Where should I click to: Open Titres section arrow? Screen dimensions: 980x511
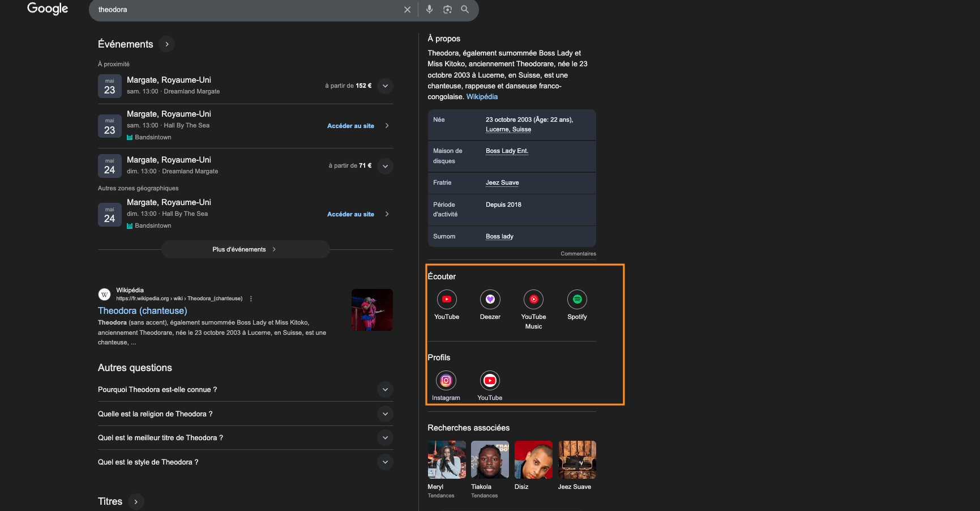tap(136, 501)
